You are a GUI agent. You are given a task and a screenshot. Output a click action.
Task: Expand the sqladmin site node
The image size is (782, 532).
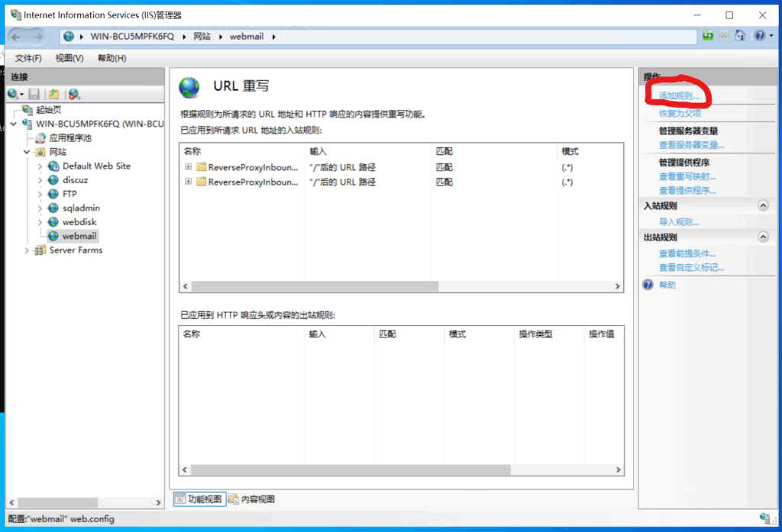tap(40, 208)
